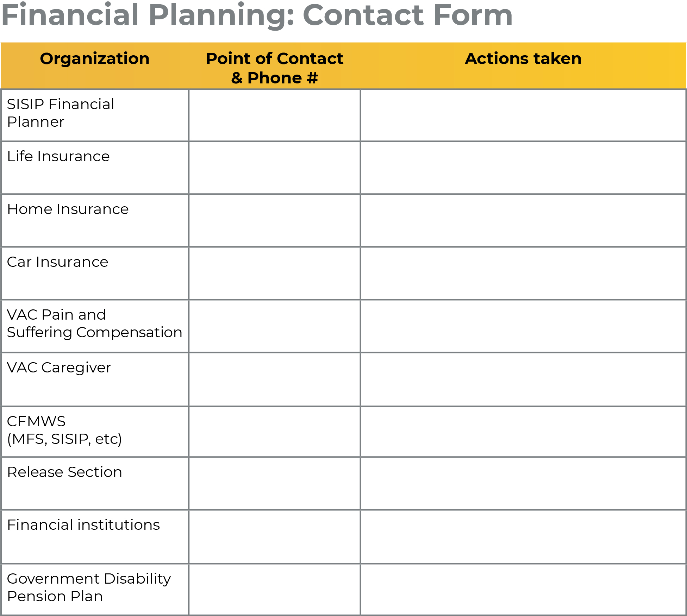
Task: Click the Point of Contact & Phone # header
Action: (274, 68)
